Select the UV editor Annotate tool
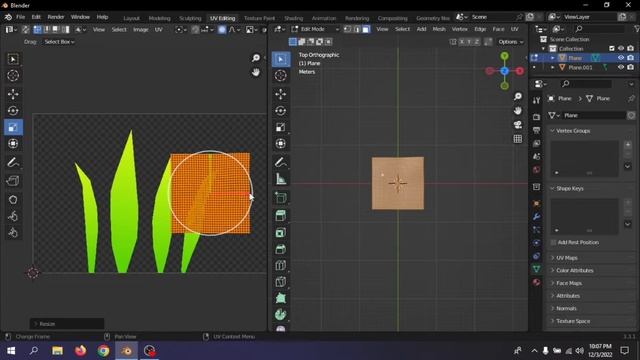This screenshot has width=640, height=360. [13, 162]
